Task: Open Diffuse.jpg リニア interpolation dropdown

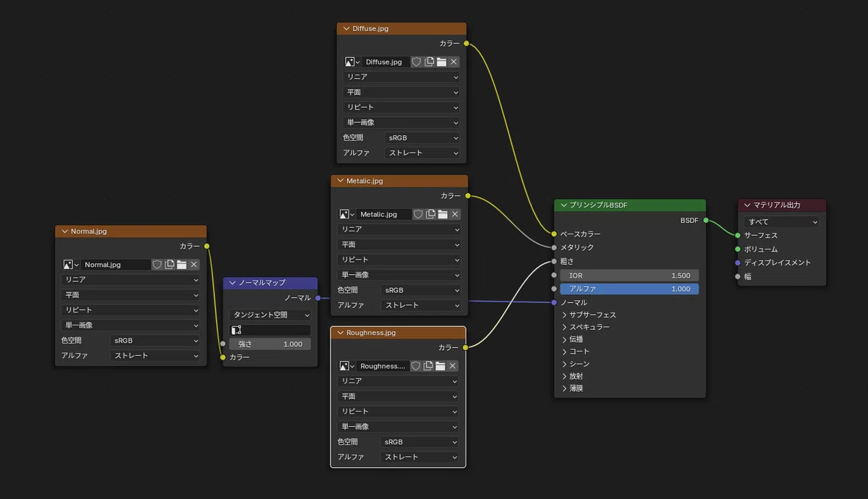Action: [401, 77]
